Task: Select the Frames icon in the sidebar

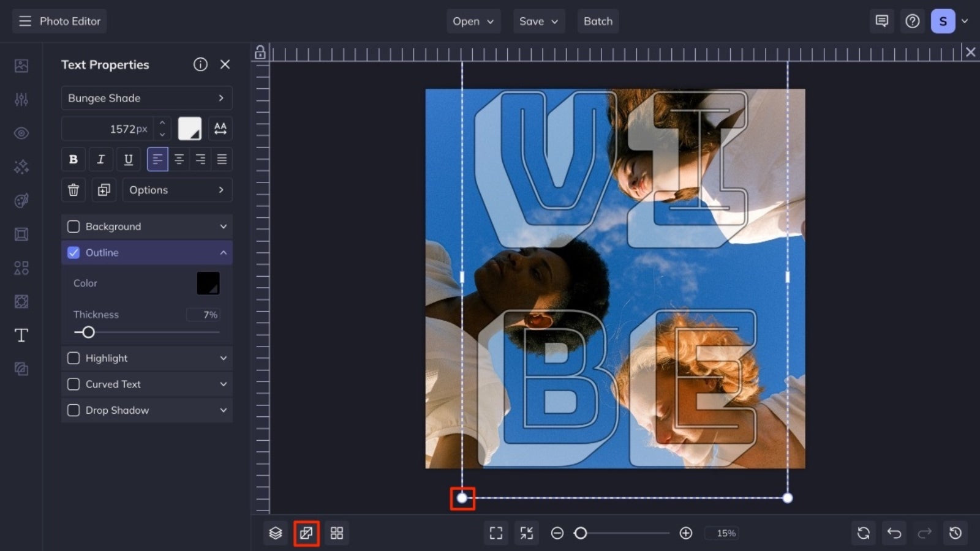Action: 21,234
